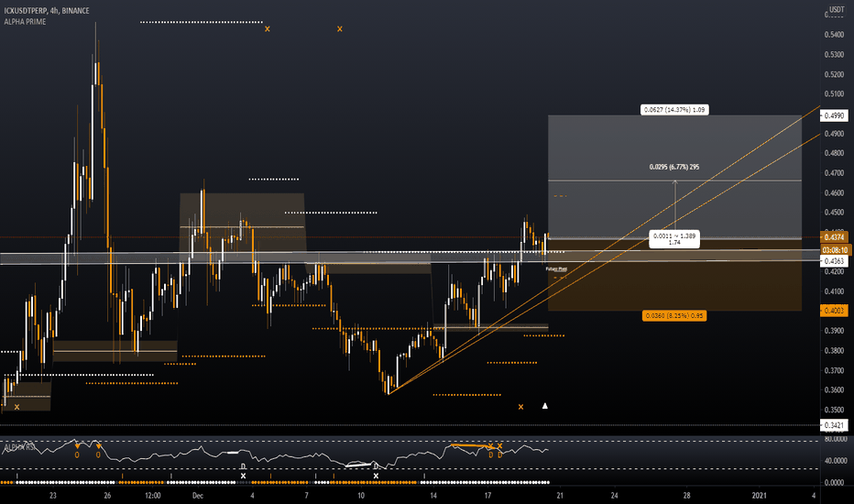
Task: Click the white 0.4990 price axis label
Action: point(834,115)
